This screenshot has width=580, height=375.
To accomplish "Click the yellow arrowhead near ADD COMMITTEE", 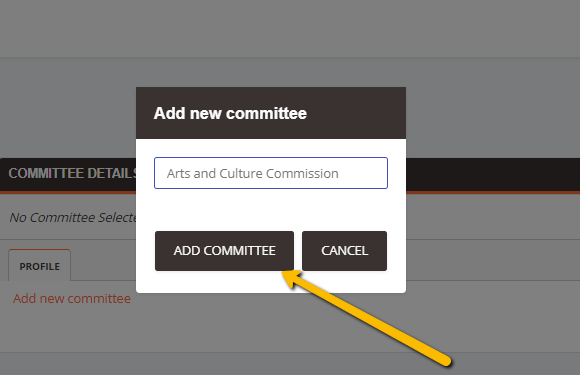I will point(291,279).
